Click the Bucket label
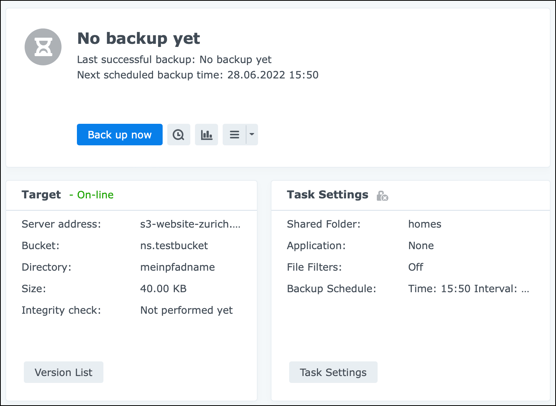The image size is (556, 406). point(40,245)
